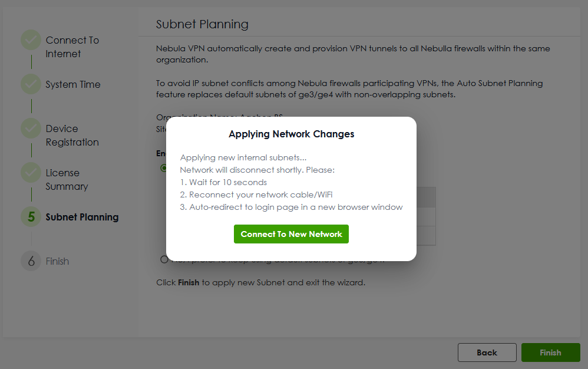This screenshot has height=369, width=588.
Task: Click the Connect To Internet checkmark icon
Action: pyautogui.click(x=31, y=40)
